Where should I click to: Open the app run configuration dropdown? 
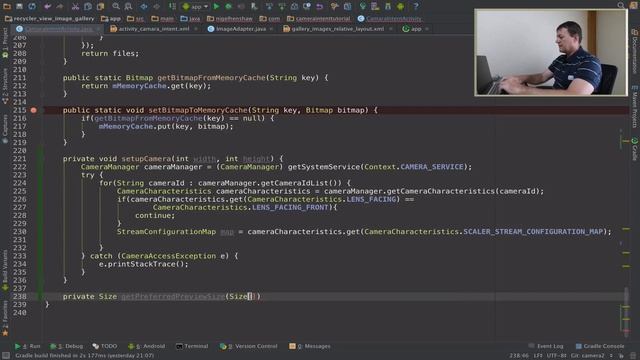(195, 7)
